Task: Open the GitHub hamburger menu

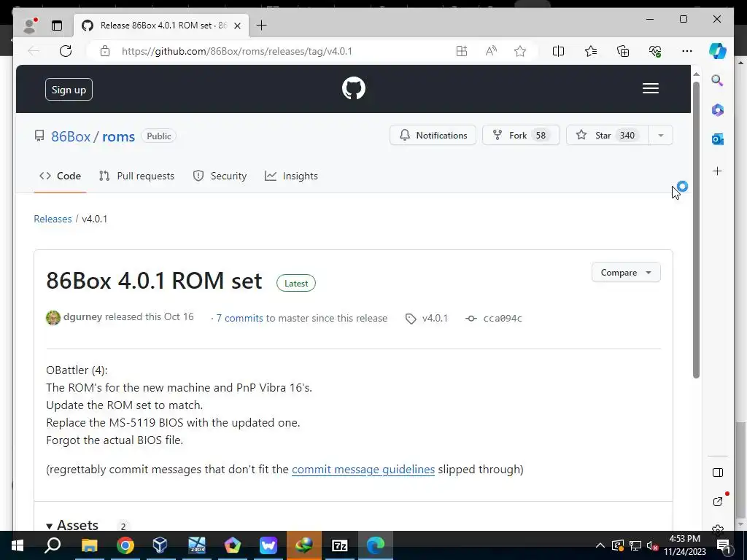Action: pos(650,88)
